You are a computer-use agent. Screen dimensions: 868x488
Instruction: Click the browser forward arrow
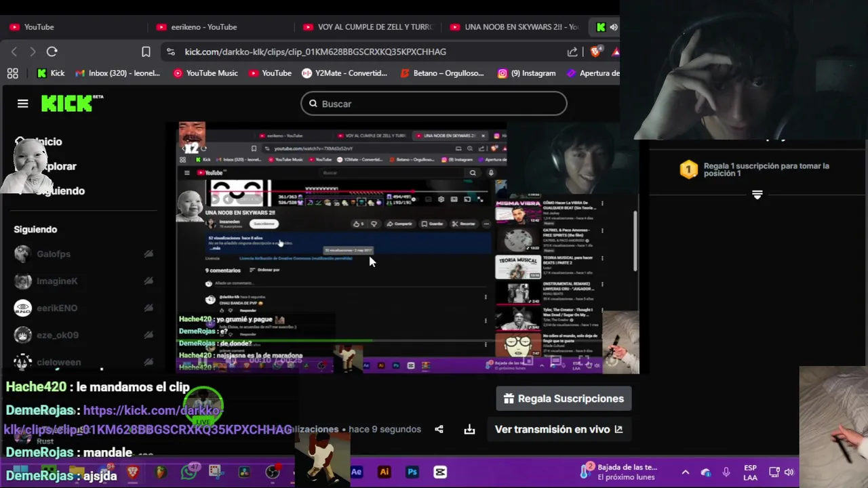click(33, 52)
